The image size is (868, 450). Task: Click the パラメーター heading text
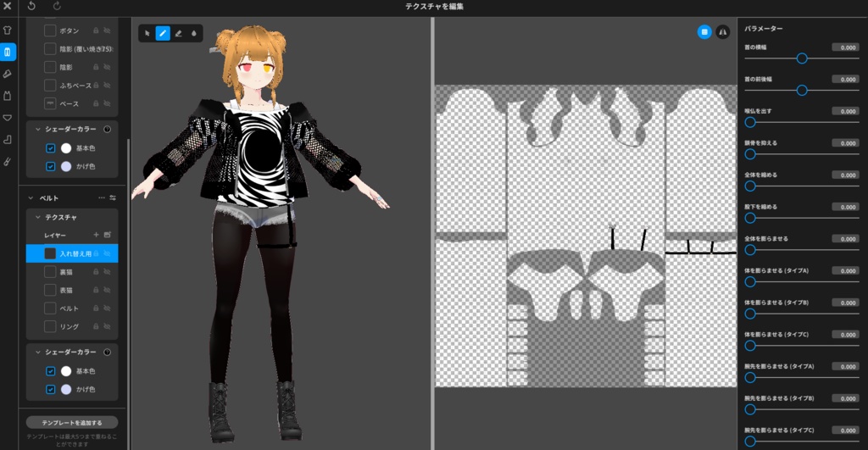point(764,28)
